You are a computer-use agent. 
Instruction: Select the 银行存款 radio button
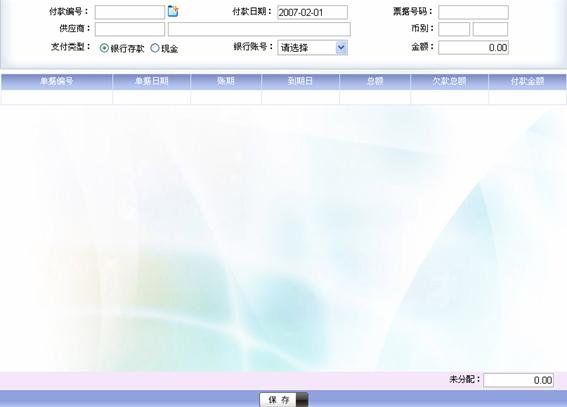(104, 48)
